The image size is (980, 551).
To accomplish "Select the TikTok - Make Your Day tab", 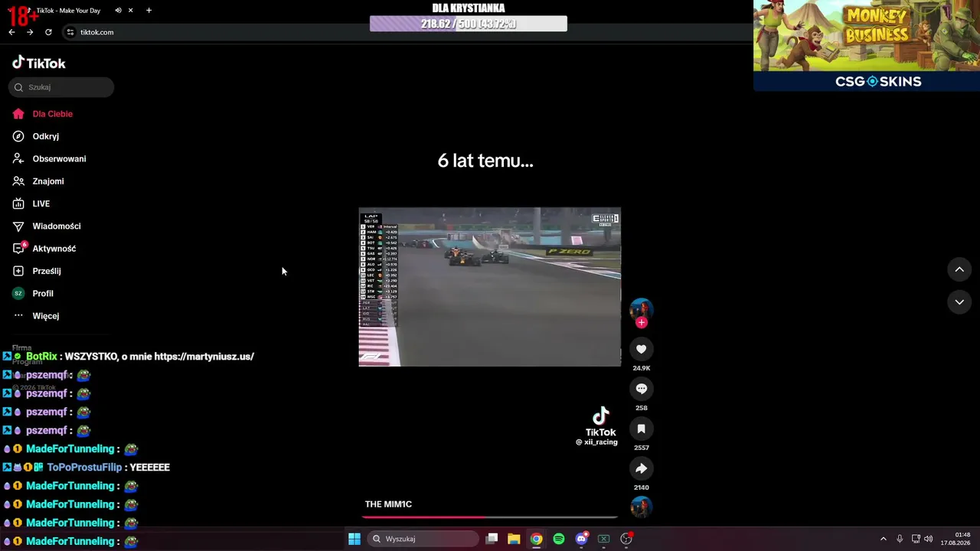I will tap(68, 11).
